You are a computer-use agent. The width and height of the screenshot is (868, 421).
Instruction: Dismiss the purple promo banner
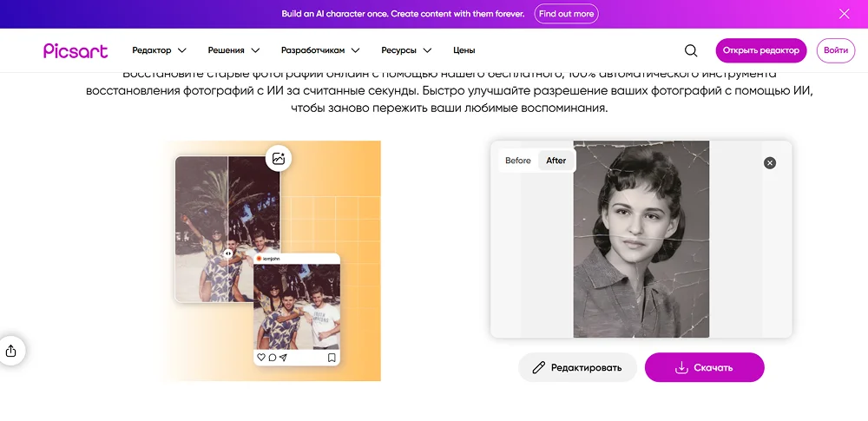[x=844, y=14]
